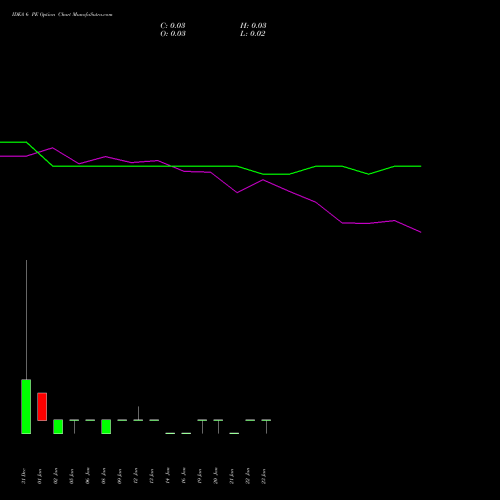Click the '06 Jan' date label

click(88, 476)
